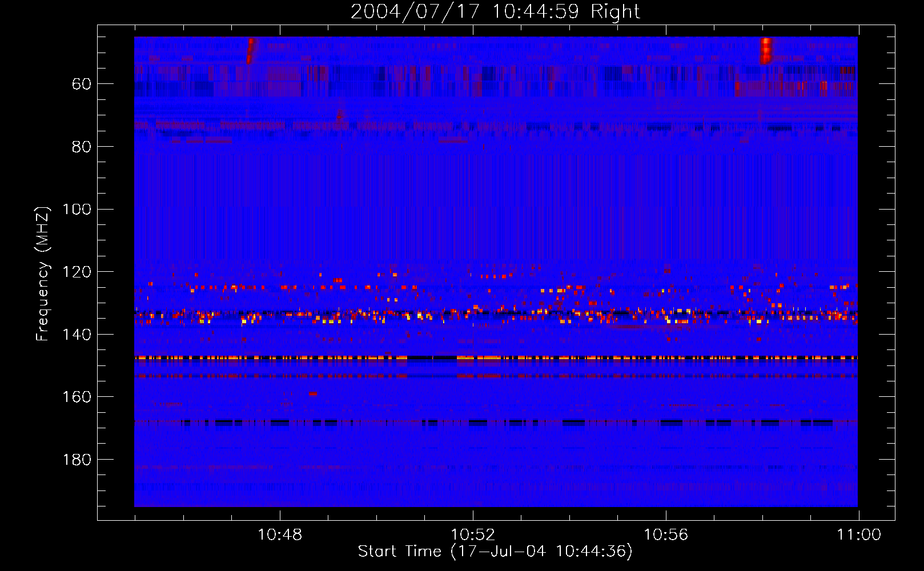Screen dimensions: 924x571
Task: Click the red burst near 10:58 at top
Action: [766, 50]
